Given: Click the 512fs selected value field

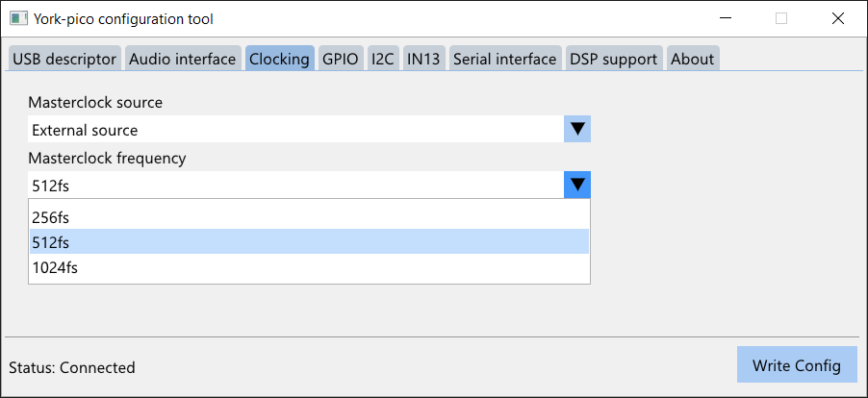Looking at the screenshot, I should 296,185.
